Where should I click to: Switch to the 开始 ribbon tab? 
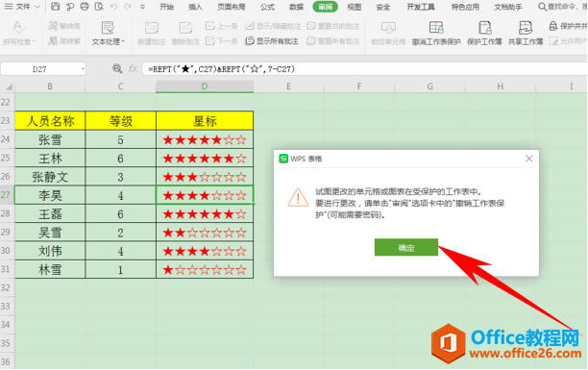pyautogui.click(x=166, y=7)
